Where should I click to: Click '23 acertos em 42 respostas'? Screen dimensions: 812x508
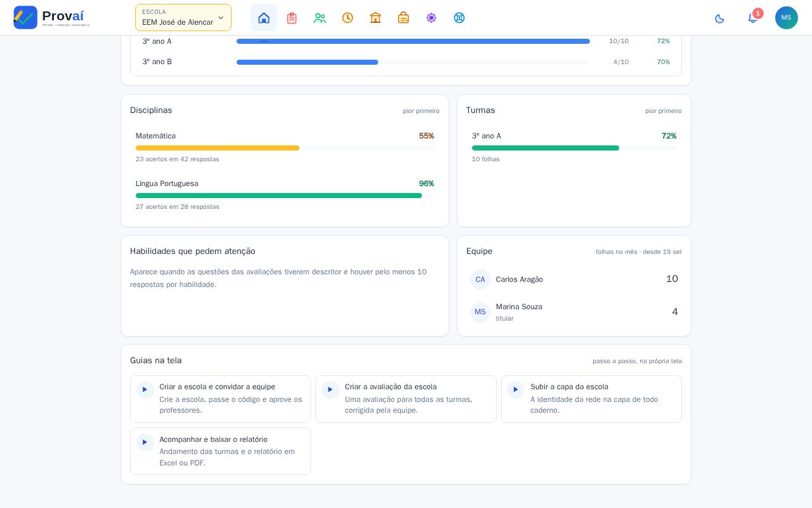coord(178,159)
